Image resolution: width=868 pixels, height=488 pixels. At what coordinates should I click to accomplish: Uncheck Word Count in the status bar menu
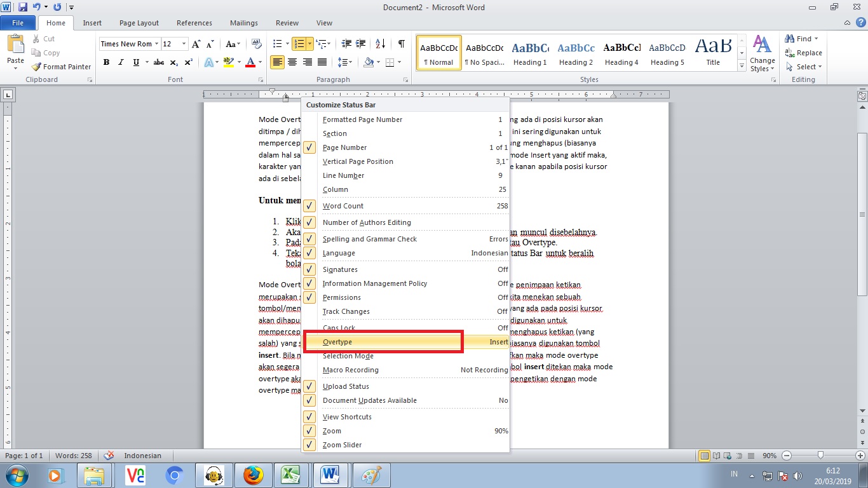[x=343, y=206]
